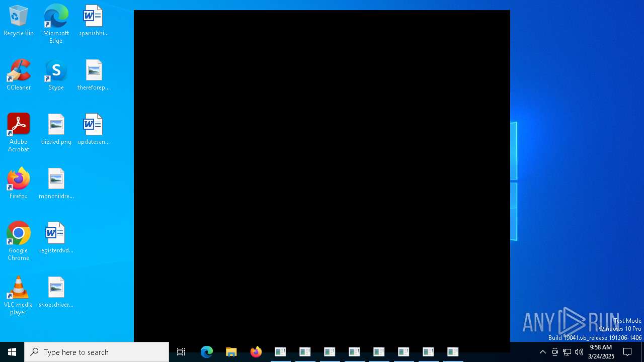
Task: Select the thereforep... image file
Action: (x=94, y=75)
